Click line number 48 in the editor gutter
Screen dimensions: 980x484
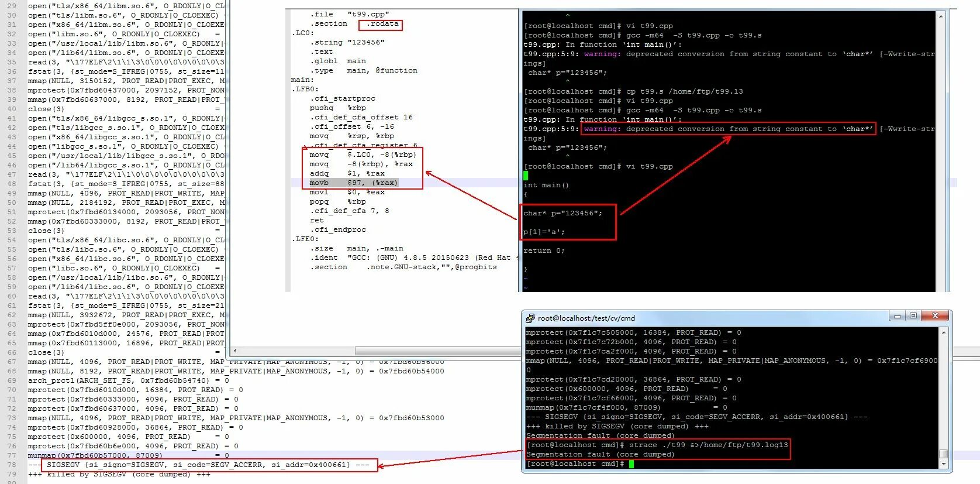(x=12, y=184)
